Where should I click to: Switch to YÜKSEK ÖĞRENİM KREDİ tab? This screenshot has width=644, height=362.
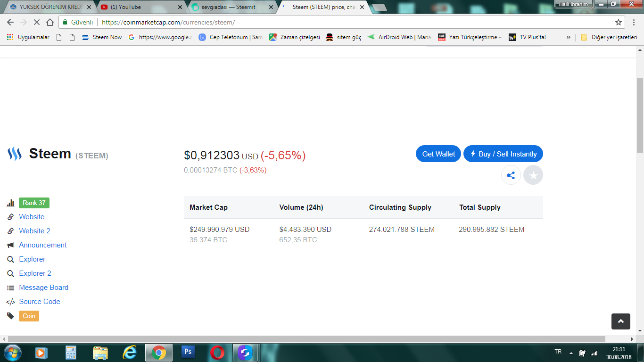point(50,7)
